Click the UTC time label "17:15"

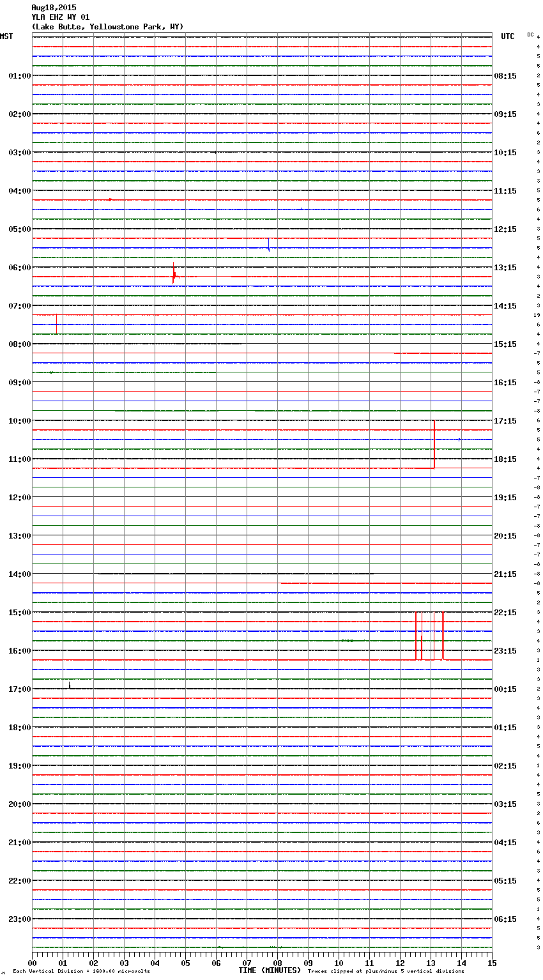505,421
